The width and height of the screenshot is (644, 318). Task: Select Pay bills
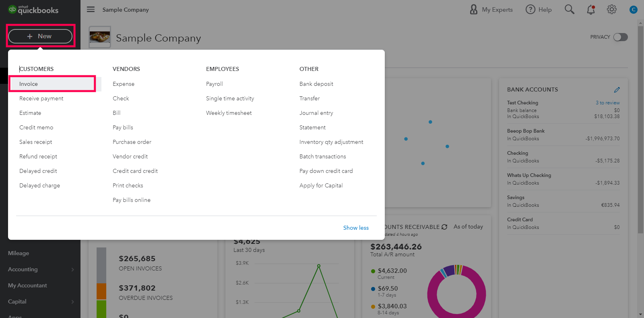(x=123, y=127)
